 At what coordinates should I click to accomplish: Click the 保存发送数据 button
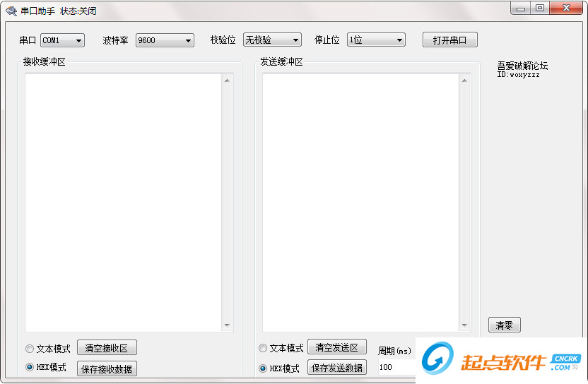point(336,368)
